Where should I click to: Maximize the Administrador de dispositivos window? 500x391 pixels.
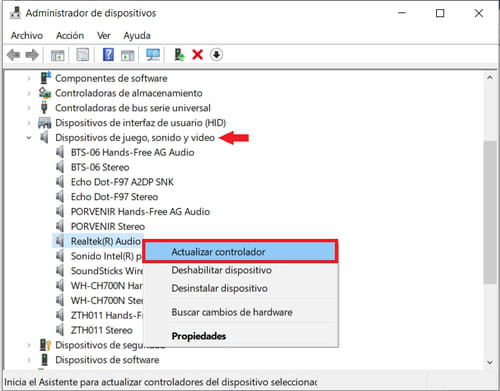click(x=440, y=13)
